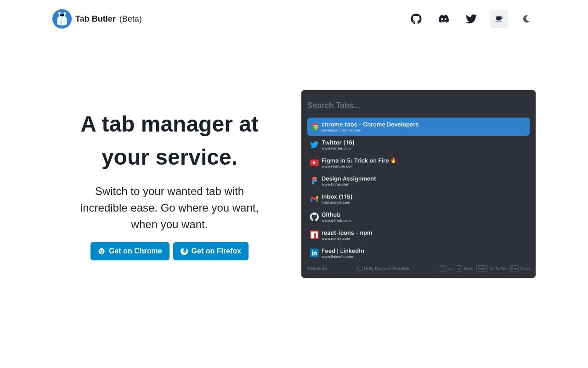The image size is (588, 368).
Task: Click the Tab Butler title text
Action: 96,19
